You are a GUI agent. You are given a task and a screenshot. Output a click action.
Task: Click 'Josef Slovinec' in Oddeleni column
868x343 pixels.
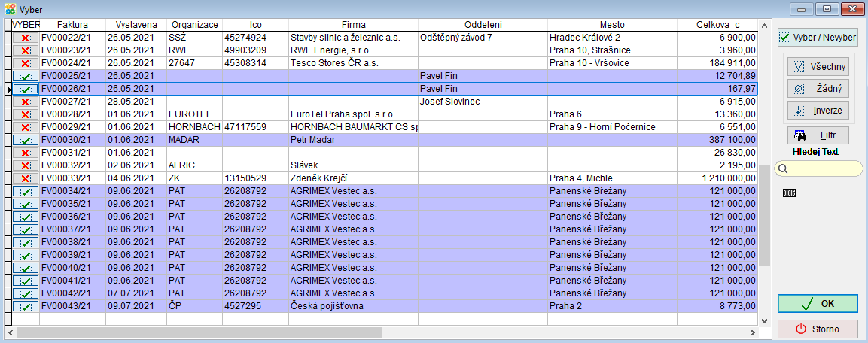(483, 102)
